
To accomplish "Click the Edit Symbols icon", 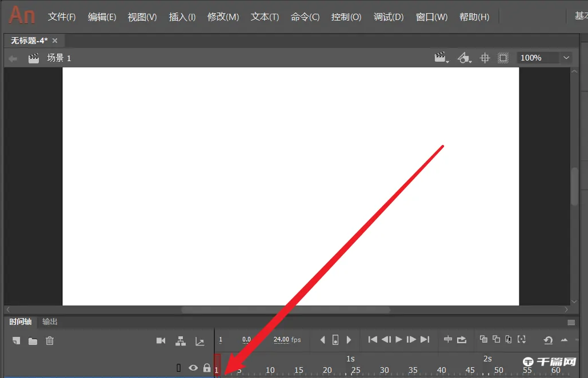I will (464, 58).
